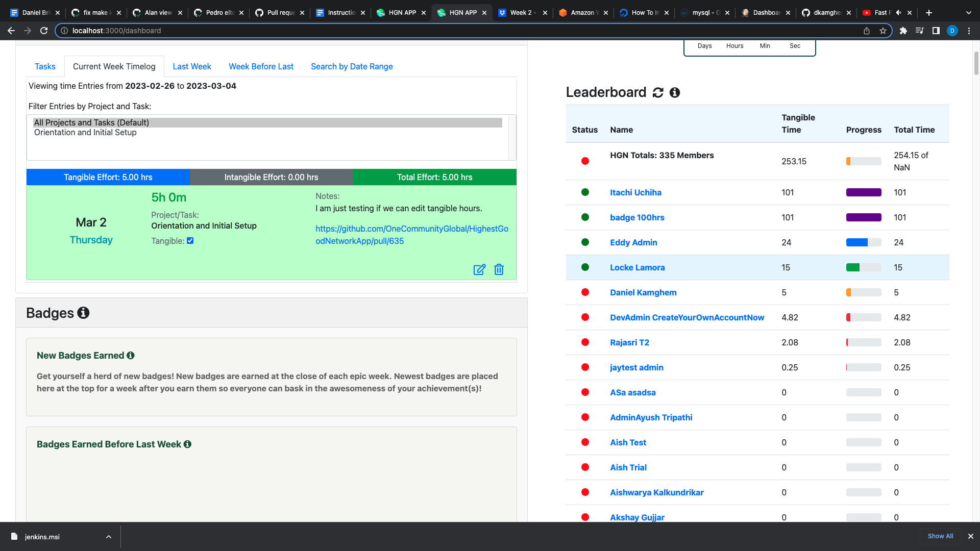Select Orientation and Initial Setup filter option

pos(85,133)
